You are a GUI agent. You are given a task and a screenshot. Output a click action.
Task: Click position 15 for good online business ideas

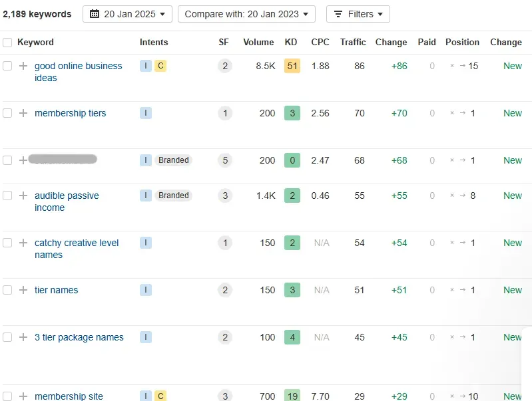pyautogui.click(x=473, y=66)
